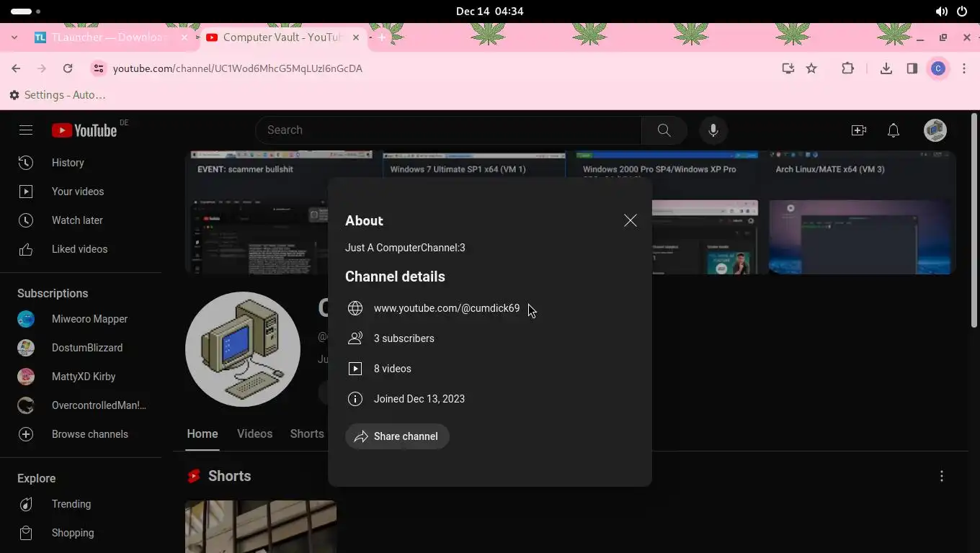
Task: Click the page vertical scrollbar
Action: tap(974, 220)
